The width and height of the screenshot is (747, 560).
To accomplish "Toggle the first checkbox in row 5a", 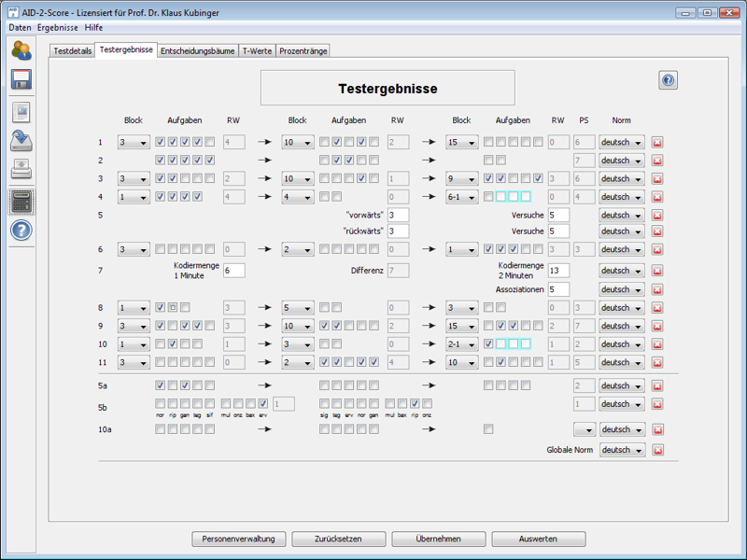I will (x=161, y=385).
